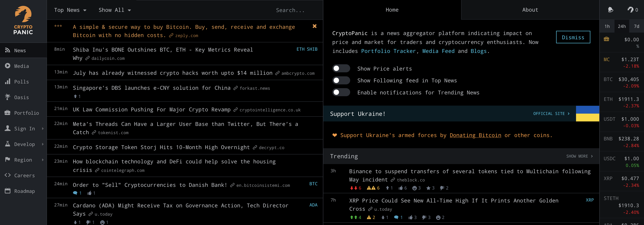The height and width of the screenshot is (225, 644).
Task: Expand the Sign In submenu arrow
Action: pos(43,129)
